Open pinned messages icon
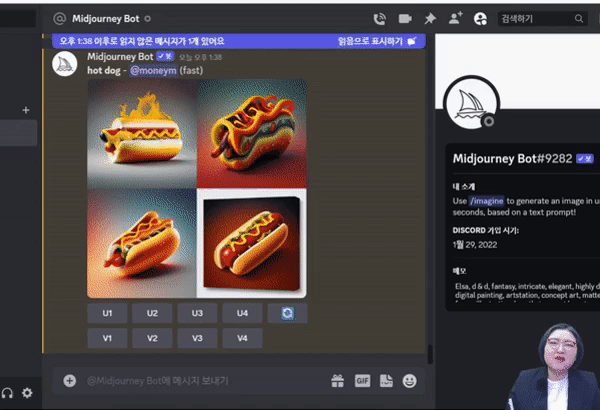Screen dimensions: 600x410 (x=430, y=18)
